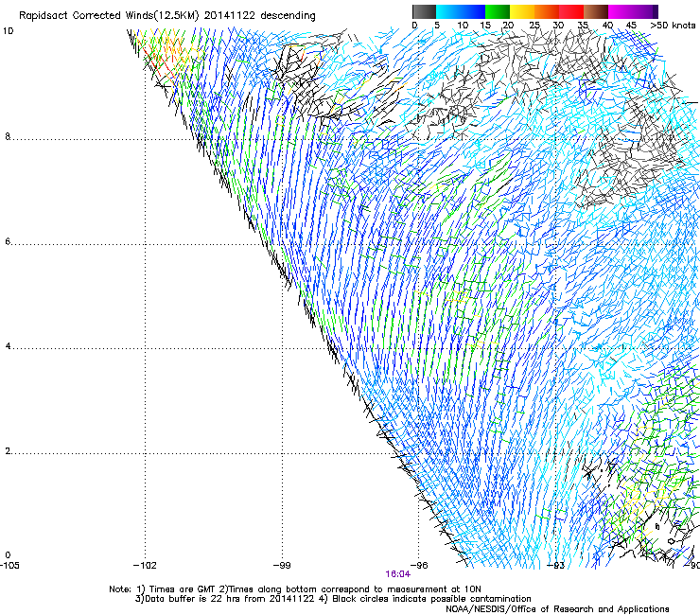The height and width of the screenshot is (615, 700).
Task: Click the green 15-20 knots color swatch
Action: [498, 11]
